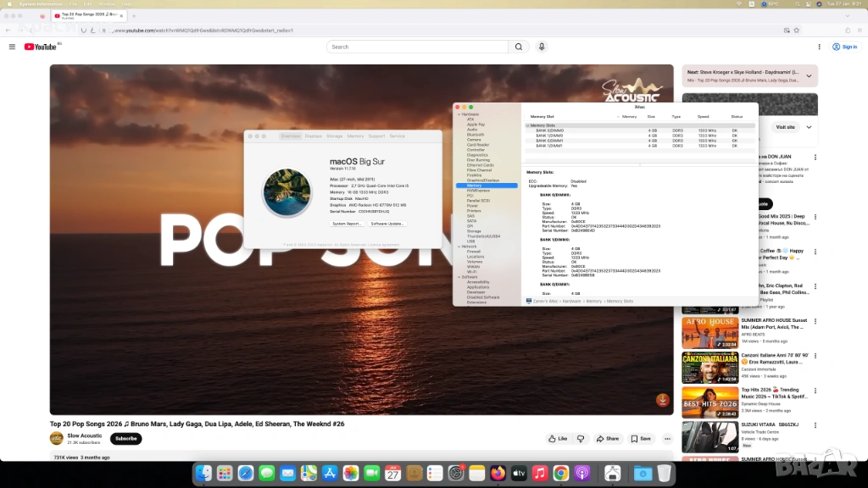The height and width of the screenshot is (488, 868).
Task: Activate voice search microphone icon
Action: point(542,47)
